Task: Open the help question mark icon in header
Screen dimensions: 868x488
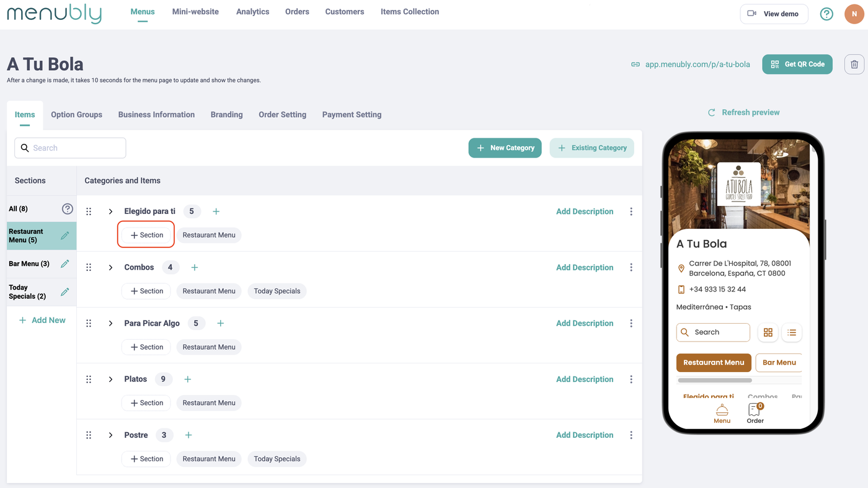Action: tap(826, 14)
